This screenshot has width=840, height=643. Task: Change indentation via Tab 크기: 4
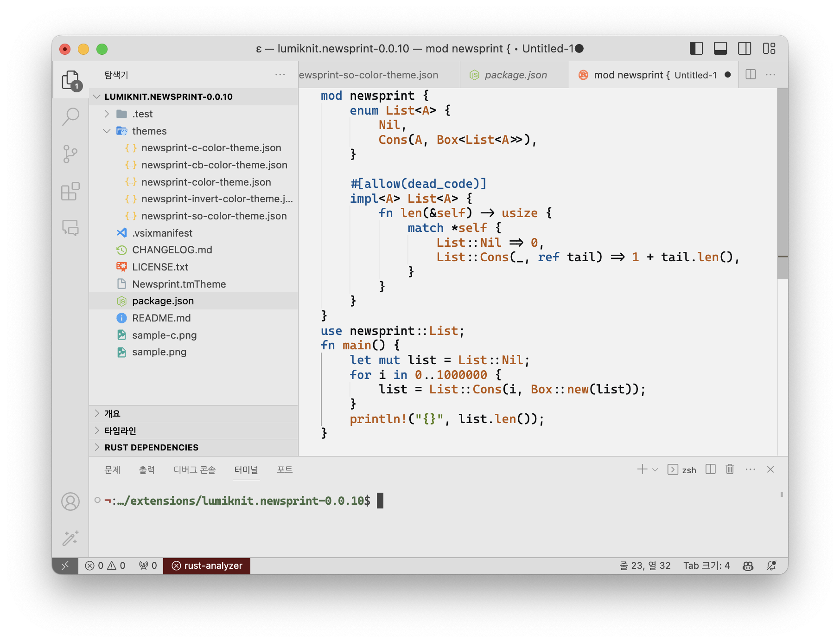tap(706, 566)
